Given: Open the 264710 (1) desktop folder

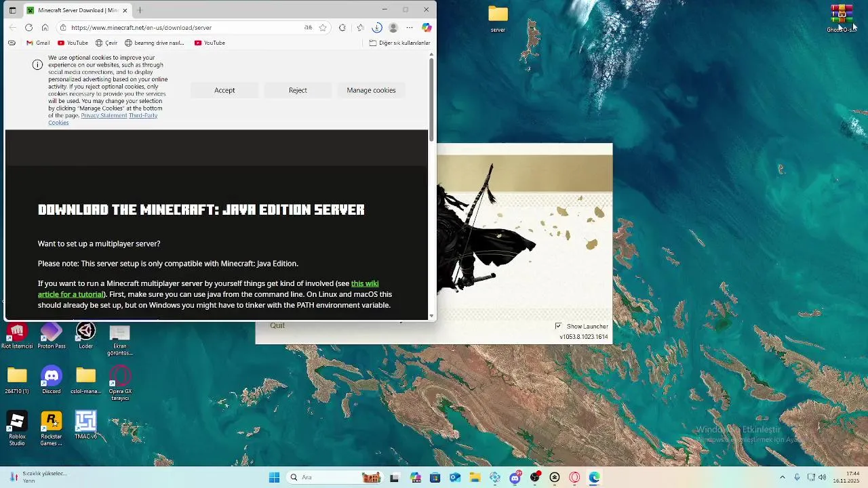Looking at the screenshot, I should click(17, 381).
